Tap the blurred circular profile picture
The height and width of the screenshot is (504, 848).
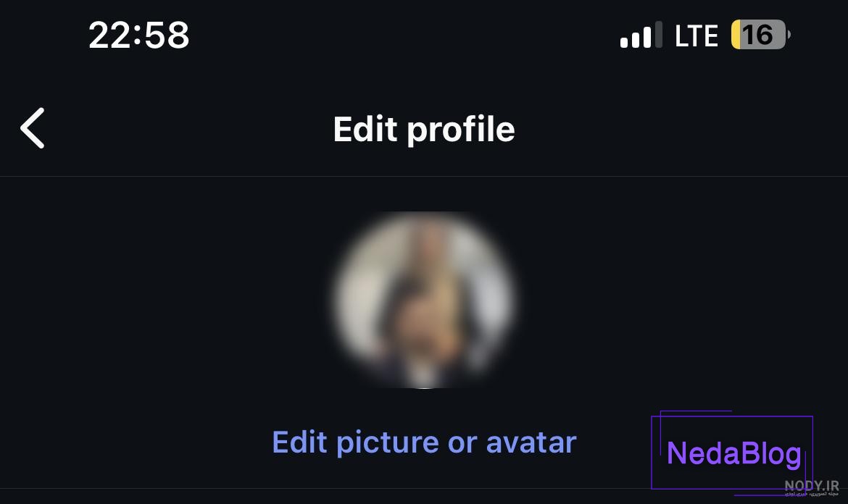(424, 300)
